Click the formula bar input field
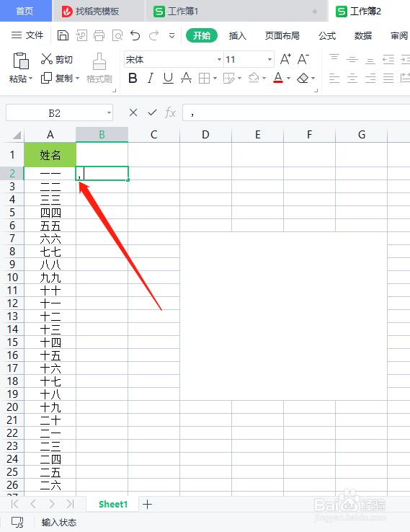410x532 pixels. point(296,112)
